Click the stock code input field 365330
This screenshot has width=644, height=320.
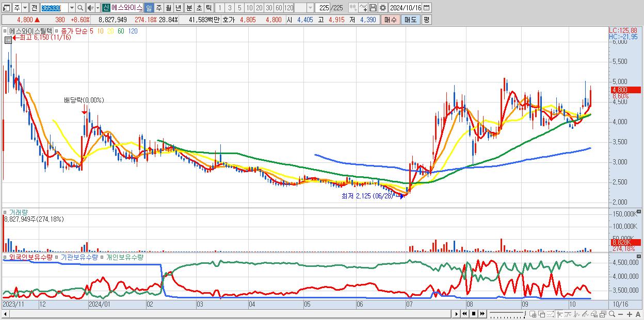click(55, 8)
